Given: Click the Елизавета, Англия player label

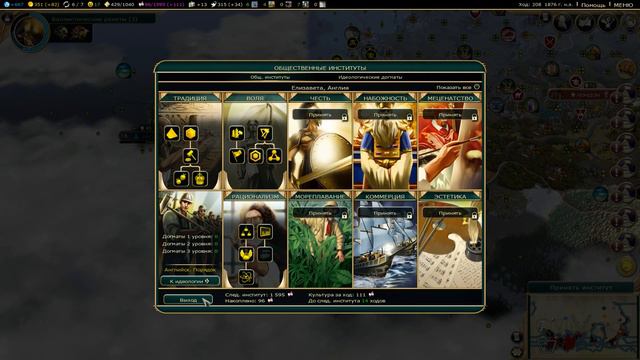Looking at the screenshot, I should (x=320, y=87).
